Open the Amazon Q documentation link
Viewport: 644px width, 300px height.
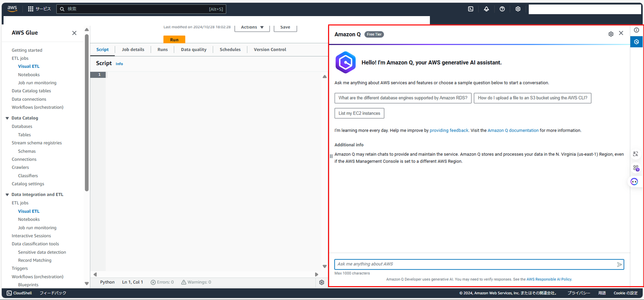pos(513,130)
